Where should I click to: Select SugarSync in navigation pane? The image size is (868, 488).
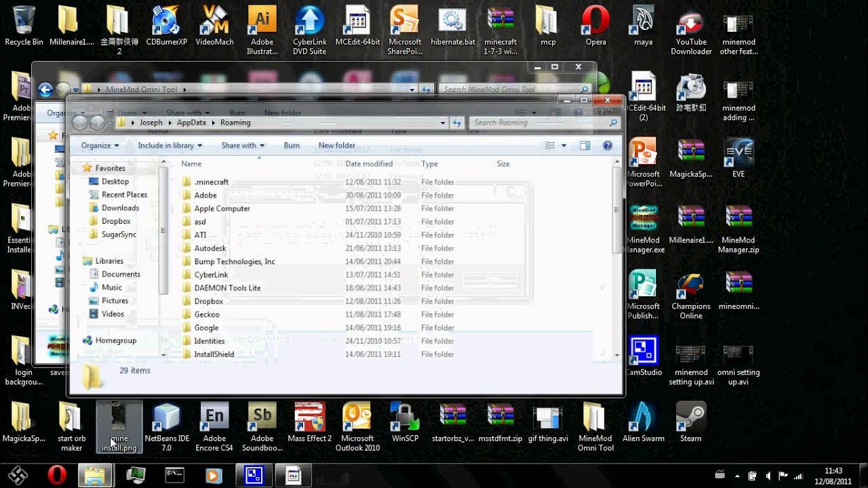(x=119, y=235)
